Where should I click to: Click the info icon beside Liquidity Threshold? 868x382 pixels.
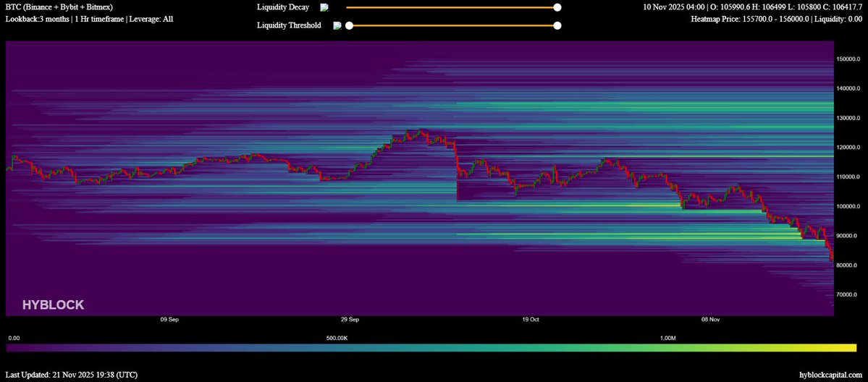(x=337, y=25)
